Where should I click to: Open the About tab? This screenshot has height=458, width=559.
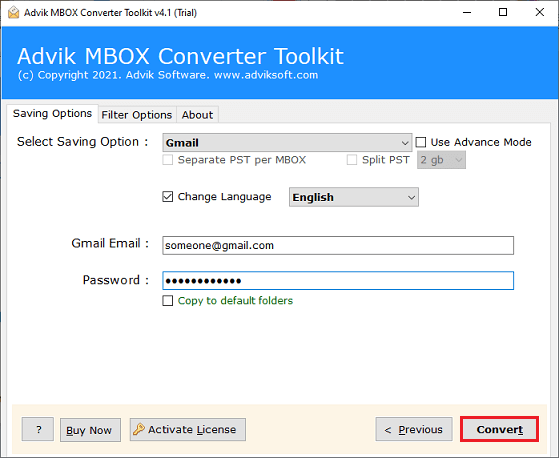point(197,115)
